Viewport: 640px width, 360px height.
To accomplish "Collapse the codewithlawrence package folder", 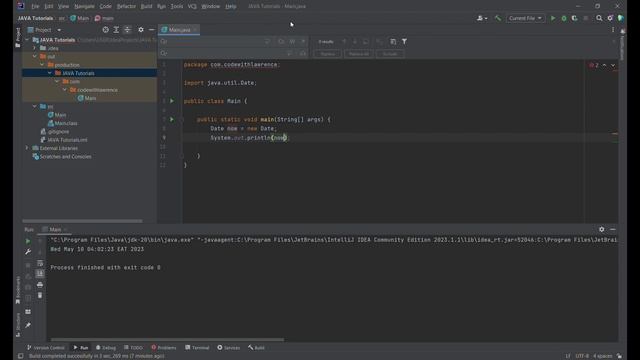I will pos(64,90).
